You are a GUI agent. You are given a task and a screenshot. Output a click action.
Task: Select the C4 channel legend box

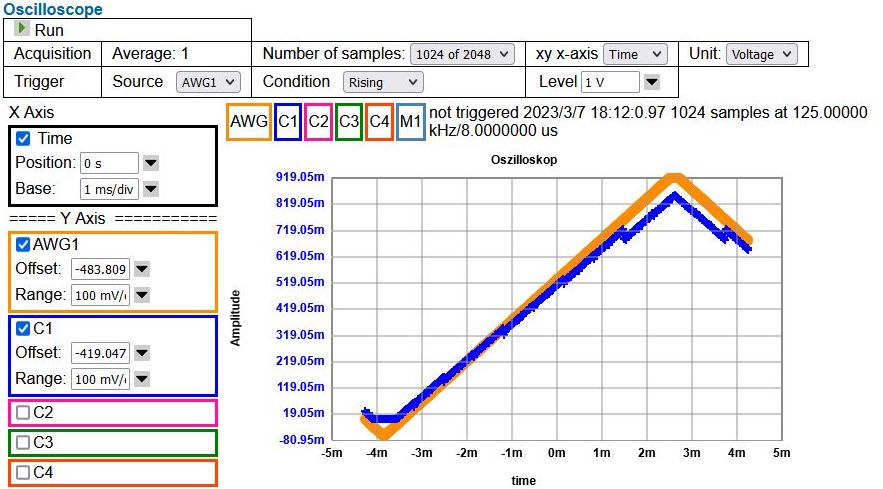pyautogui.click(x=379, y=121)
